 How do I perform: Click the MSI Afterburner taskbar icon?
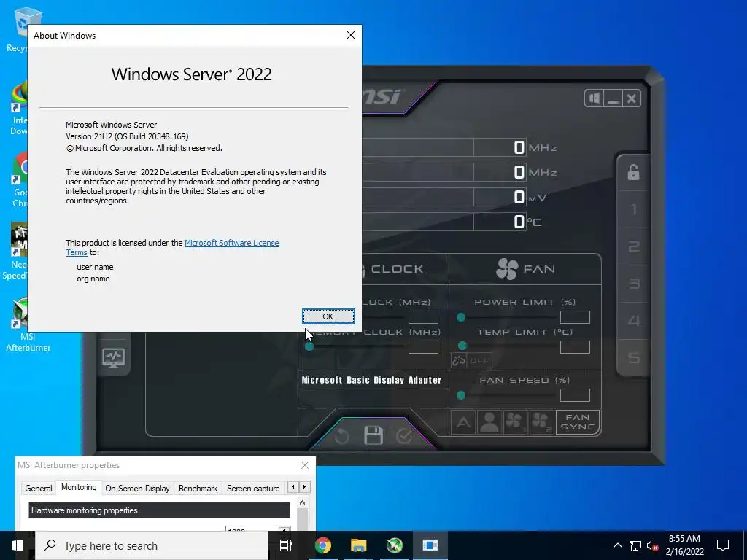coord(395,545)
